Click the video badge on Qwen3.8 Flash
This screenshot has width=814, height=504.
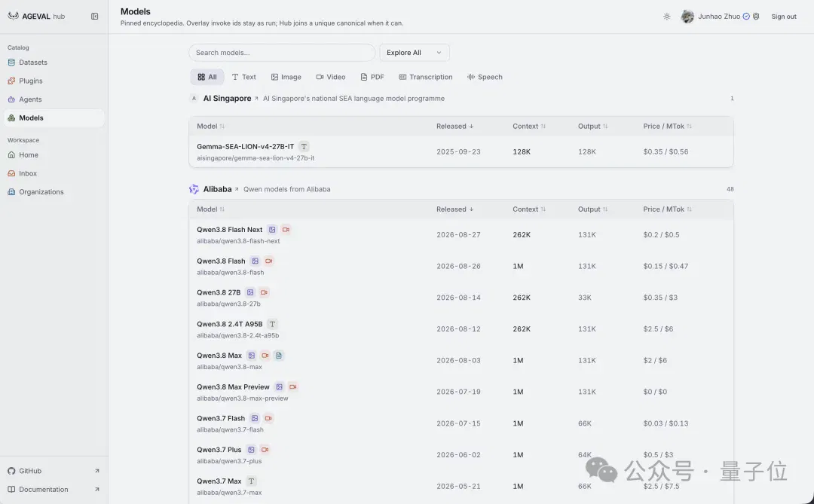point(268,261)
